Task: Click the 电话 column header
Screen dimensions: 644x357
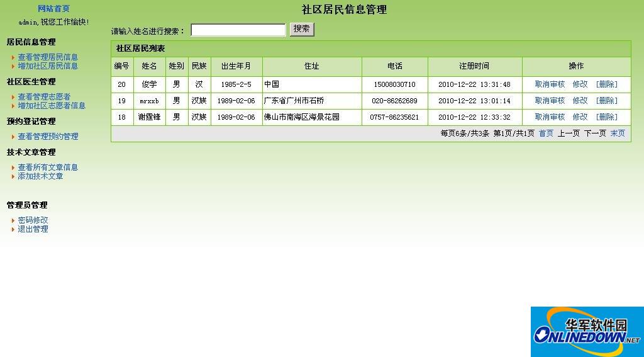Action: 395,66
